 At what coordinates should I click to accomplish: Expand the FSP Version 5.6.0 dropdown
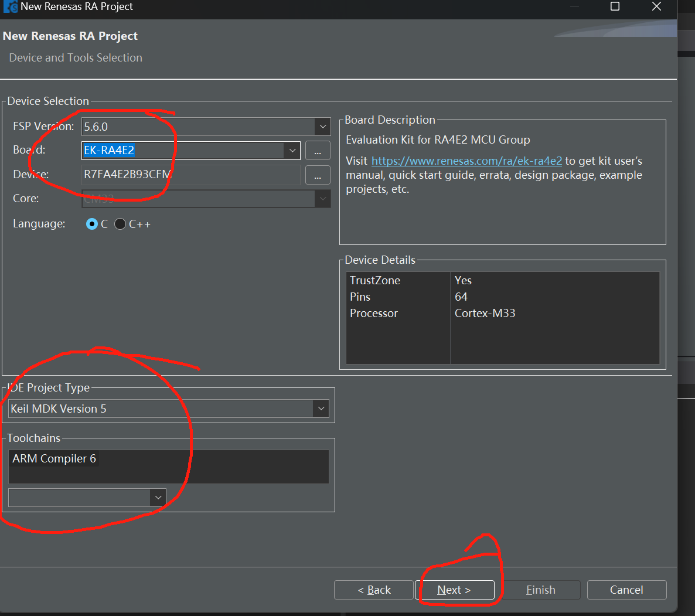(x=323, y=127)
